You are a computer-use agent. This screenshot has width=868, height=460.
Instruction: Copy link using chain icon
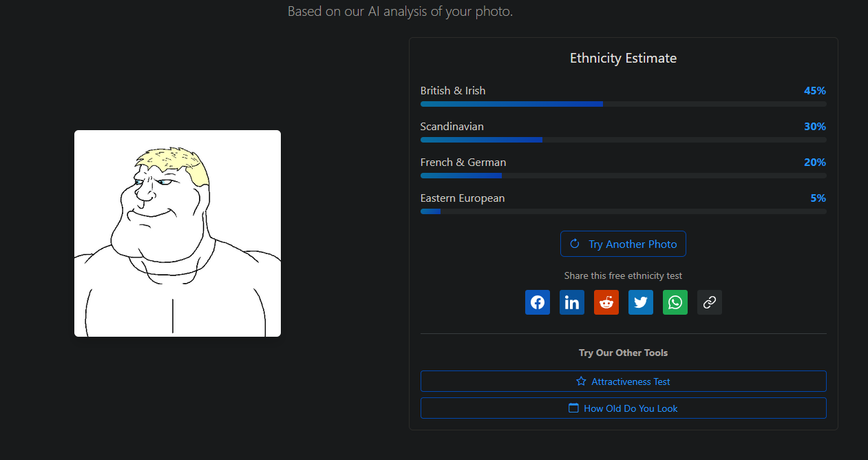[710, 302]
